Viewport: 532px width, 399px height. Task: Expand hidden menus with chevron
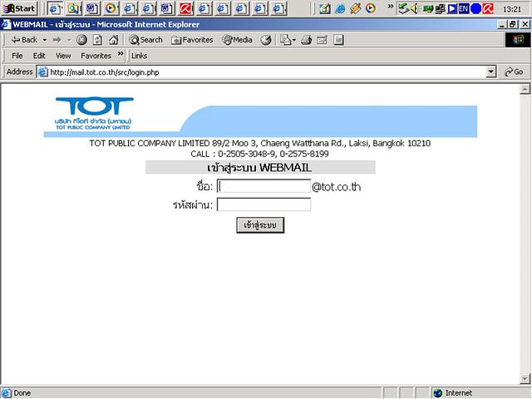coord(121,54)
